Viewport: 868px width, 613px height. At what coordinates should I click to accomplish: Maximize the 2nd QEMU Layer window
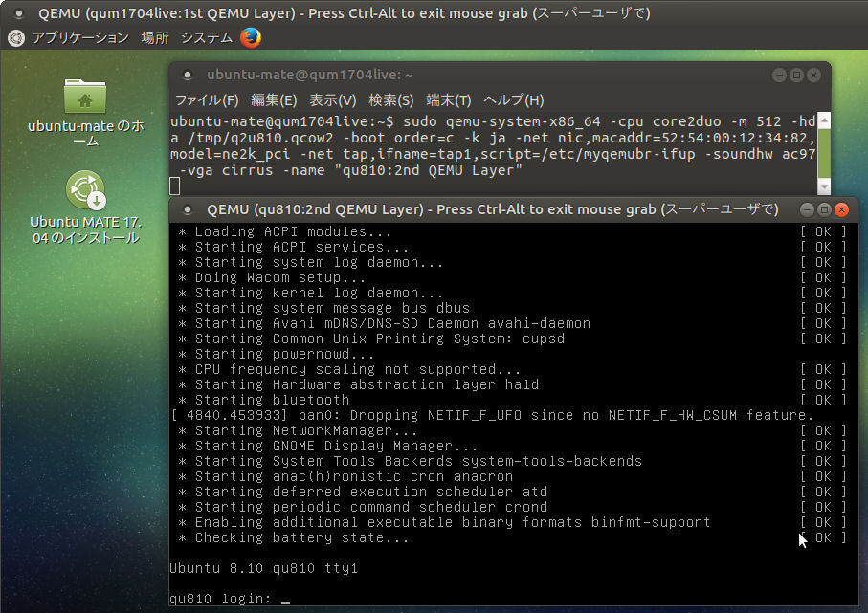point(824,209)
